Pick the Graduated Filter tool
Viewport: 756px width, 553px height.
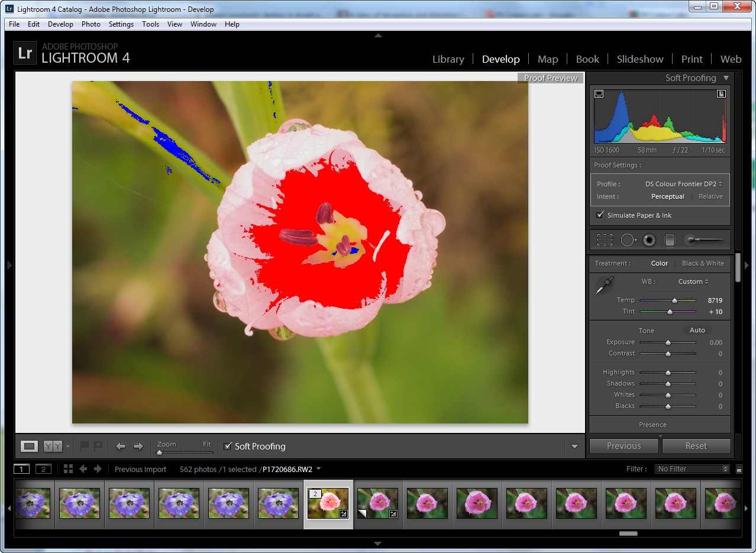point(669,240)
